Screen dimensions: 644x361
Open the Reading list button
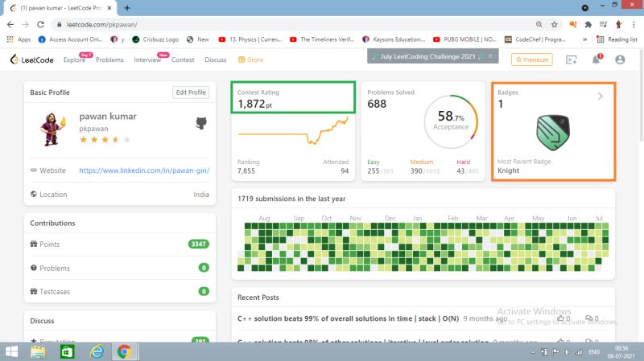point(617,39)
